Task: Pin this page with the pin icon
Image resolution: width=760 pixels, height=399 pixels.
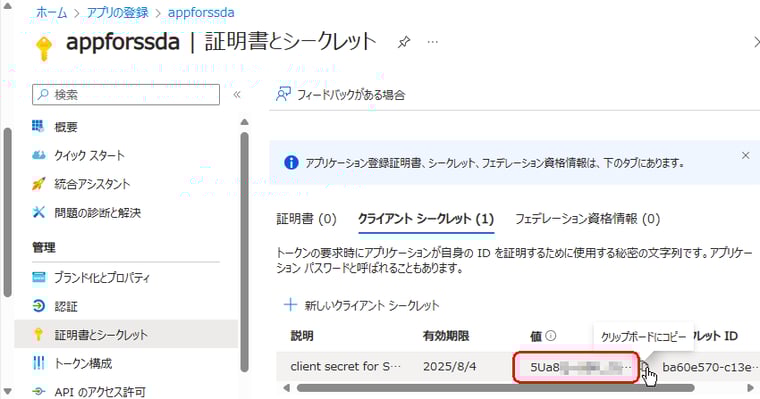Action: coord(403,42)
